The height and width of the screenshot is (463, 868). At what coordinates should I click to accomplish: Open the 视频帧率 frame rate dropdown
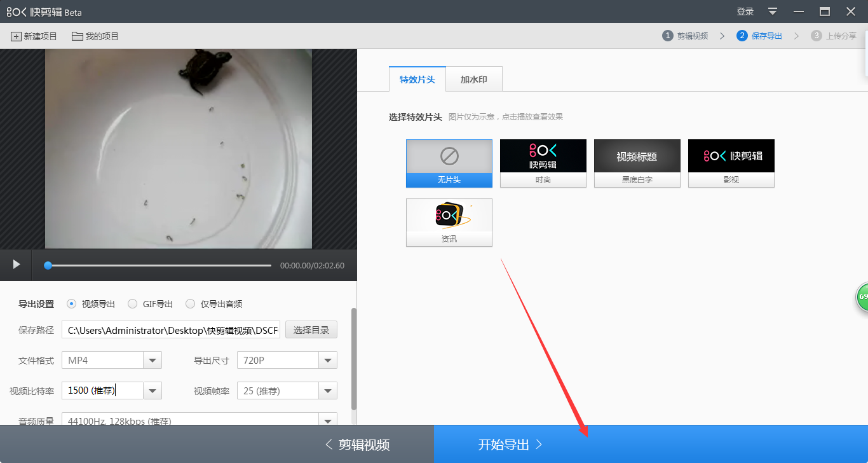pyautogui.click(x=327, y=390)
